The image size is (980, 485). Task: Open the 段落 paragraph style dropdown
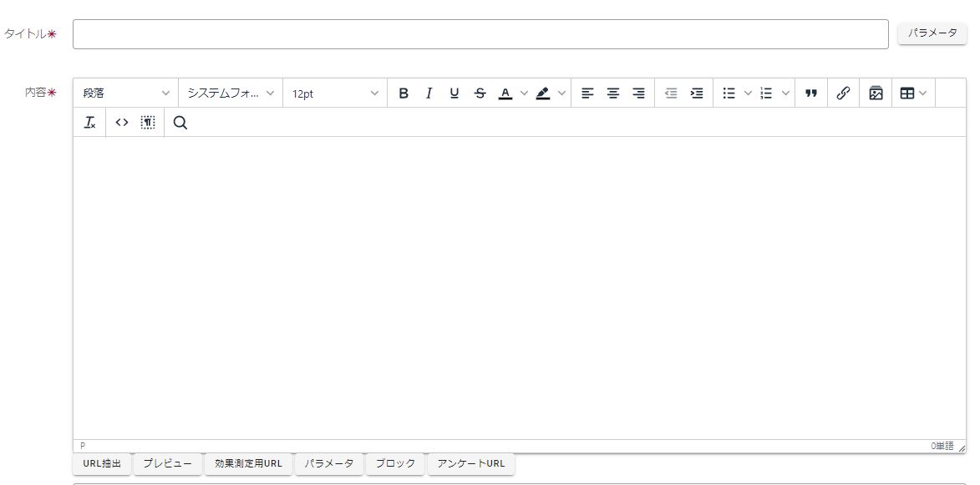(x=125, y=93)
